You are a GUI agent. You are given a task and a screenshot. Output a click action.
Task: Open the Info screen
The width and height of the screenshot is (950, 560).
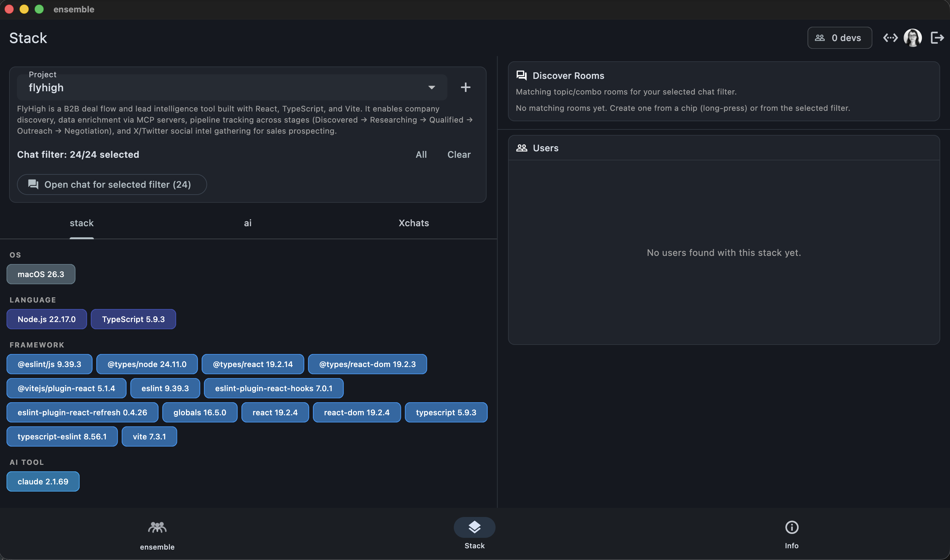point(791,533)
